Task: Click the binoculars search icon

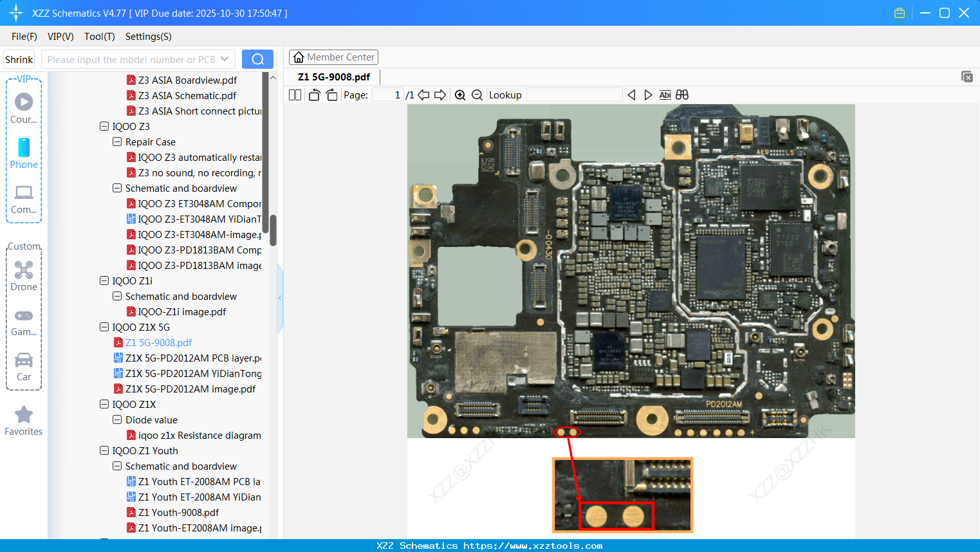Action: coord(682,95)
